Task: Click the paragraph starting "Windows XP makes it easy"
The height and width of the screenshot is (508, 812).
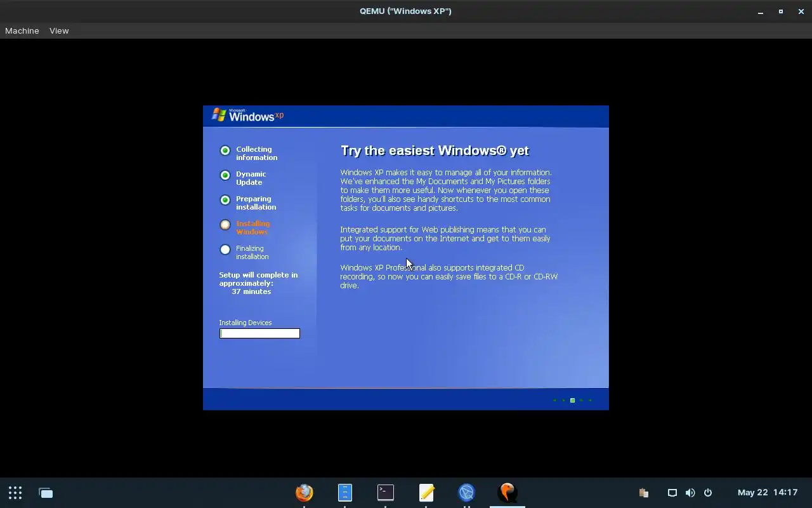Action: point(446,190)
